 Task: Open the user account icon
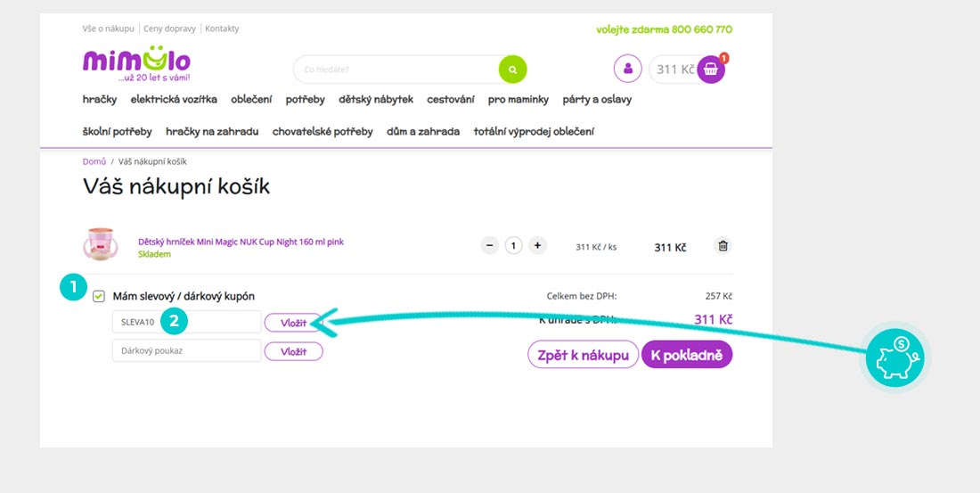(627, 69)
